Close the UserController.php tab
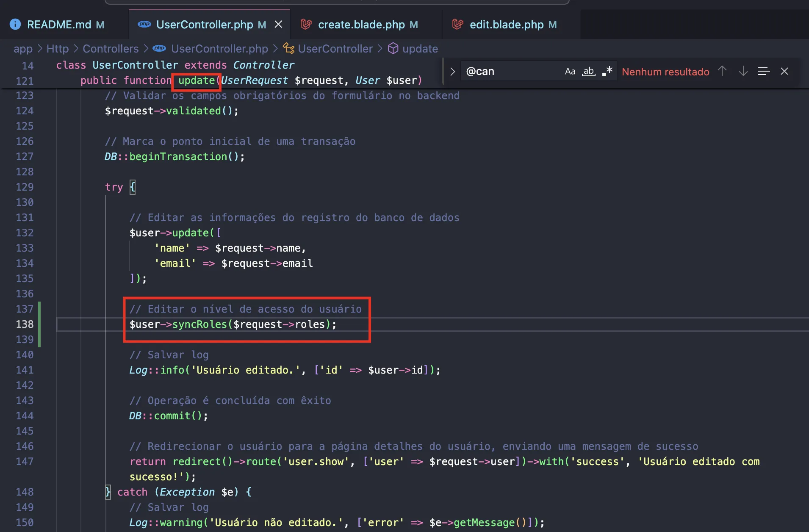Viewport: 809px width, 532px height. click(278, 25)
